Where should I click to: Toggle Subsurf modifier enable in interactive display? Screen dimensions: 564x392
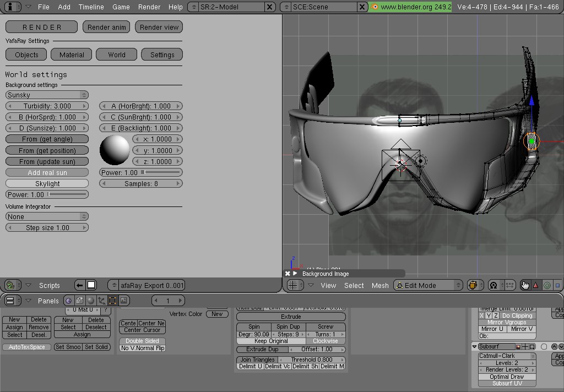pos(525,347)
